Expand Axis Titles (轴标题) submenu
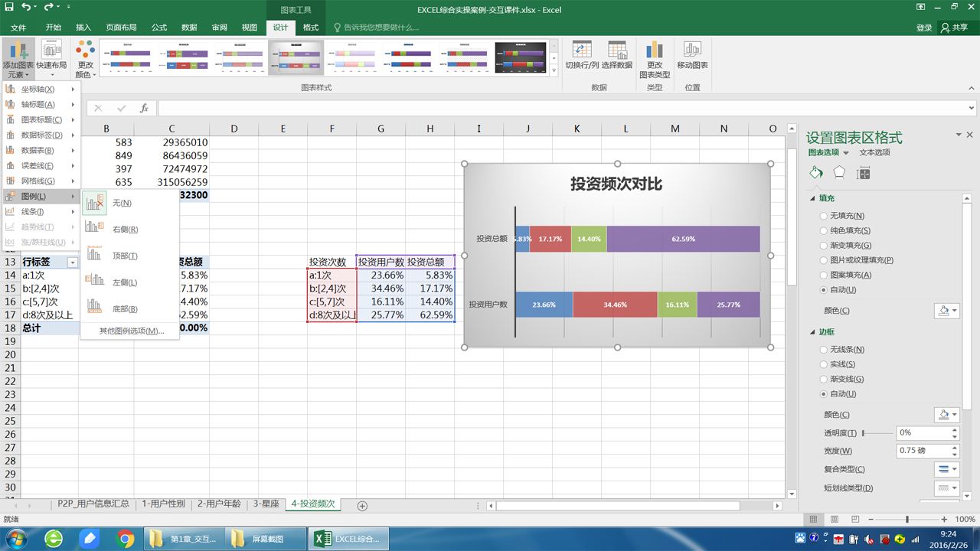The image size is (980, 551). click(41, 105)
